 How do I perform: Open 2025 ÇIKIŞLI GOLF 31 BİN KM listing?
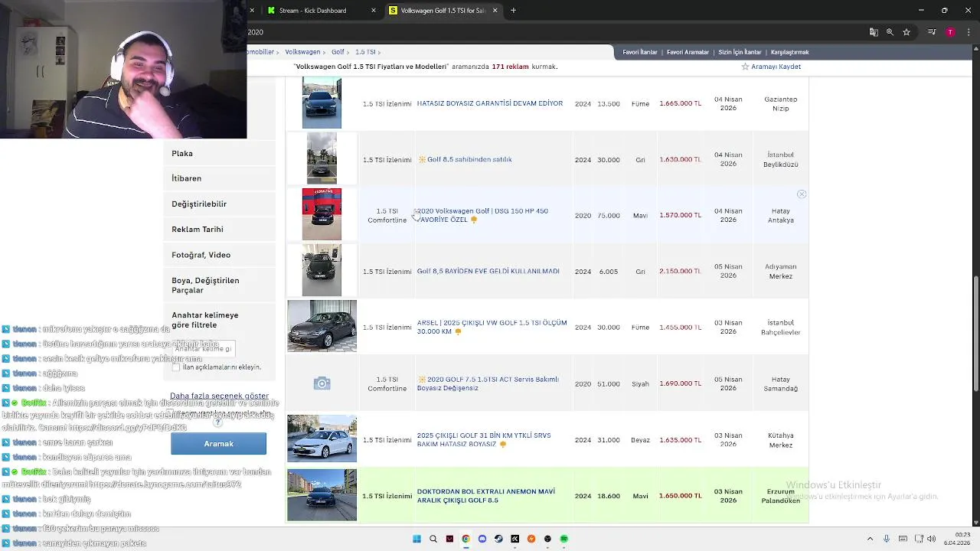[484, 440]
